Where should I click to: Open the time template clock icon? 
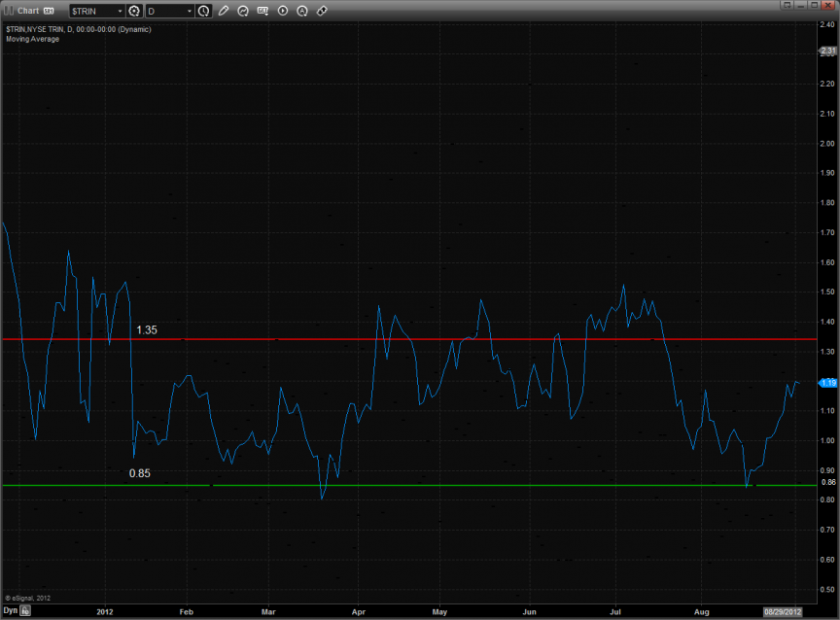(x=203, y=11)
